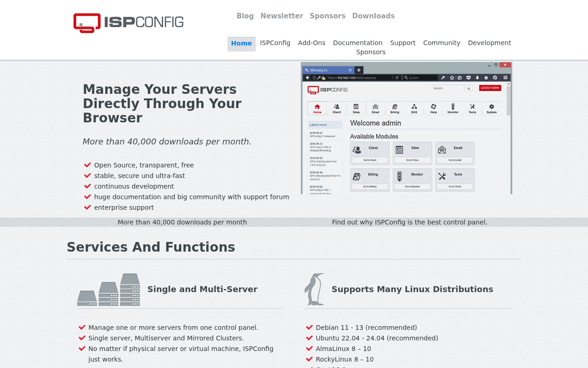Image resolution: width=588 pixels, height=368 pixels.
Task: Select the Home menu item
Action: click(242, 44)
